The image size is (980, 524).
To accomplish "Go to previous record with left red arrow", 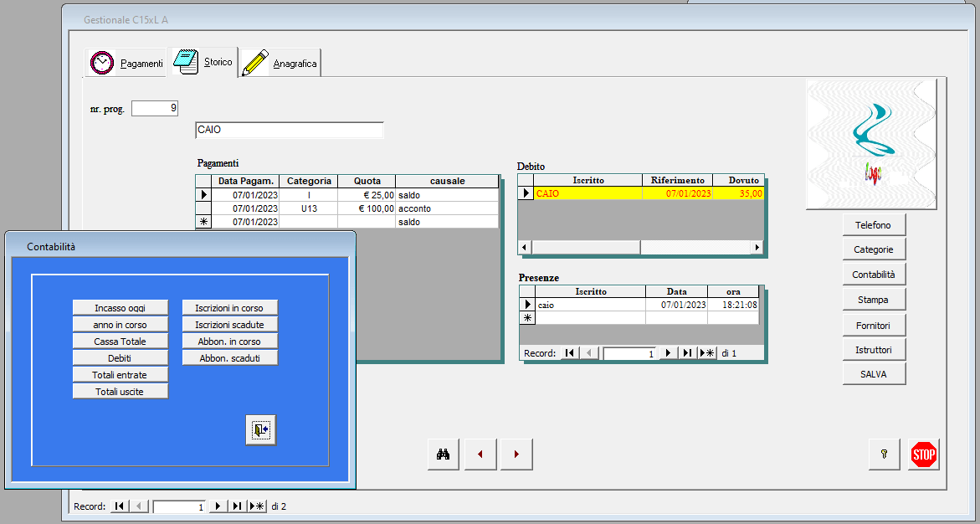I will coord(480,454).
